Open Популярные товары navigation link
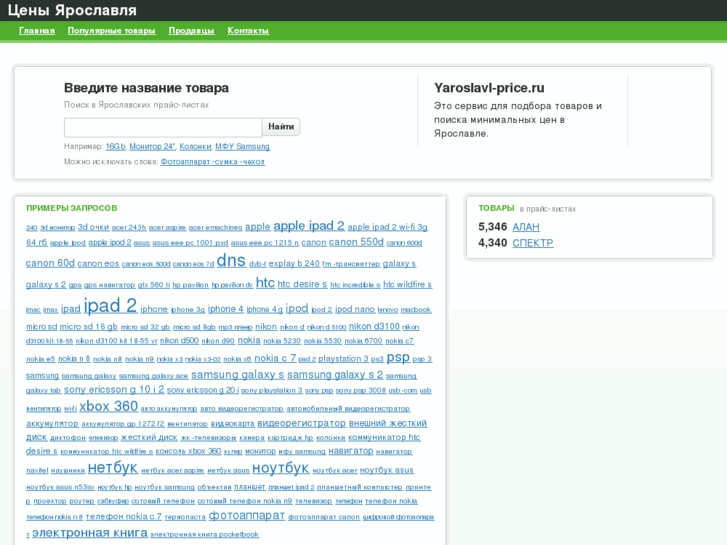 (111, 31)
